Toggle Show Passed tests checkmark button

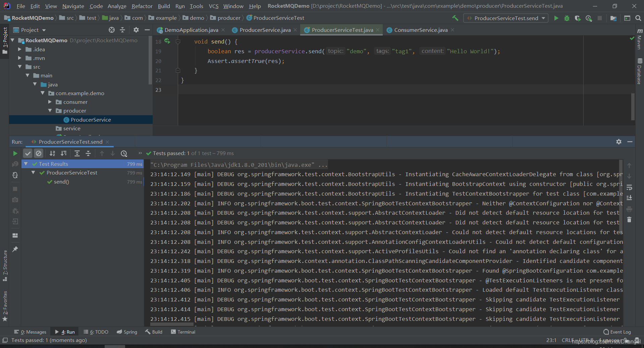pos(28,153)
